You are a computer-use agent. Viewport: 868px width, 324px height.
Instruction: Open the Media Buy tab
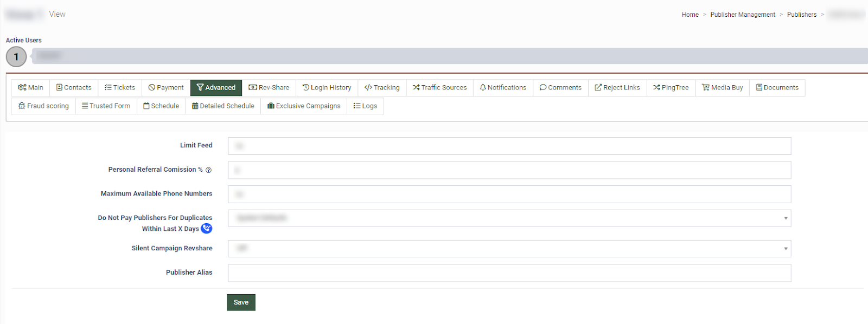(722, 88)
